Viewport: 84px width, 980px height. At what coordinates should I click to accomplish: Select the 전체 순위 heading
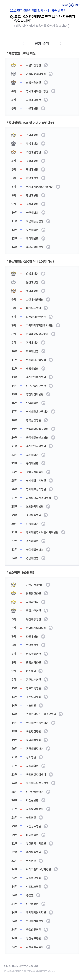[x=42, y=44]
